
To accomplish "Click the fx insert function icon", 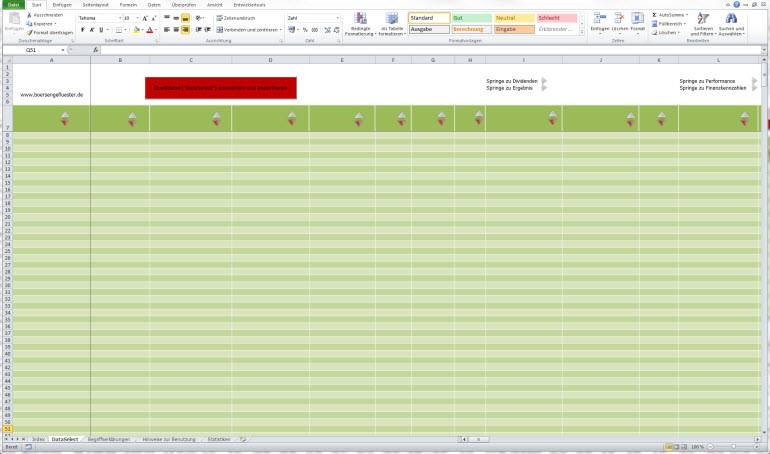I will click(95, 50).
